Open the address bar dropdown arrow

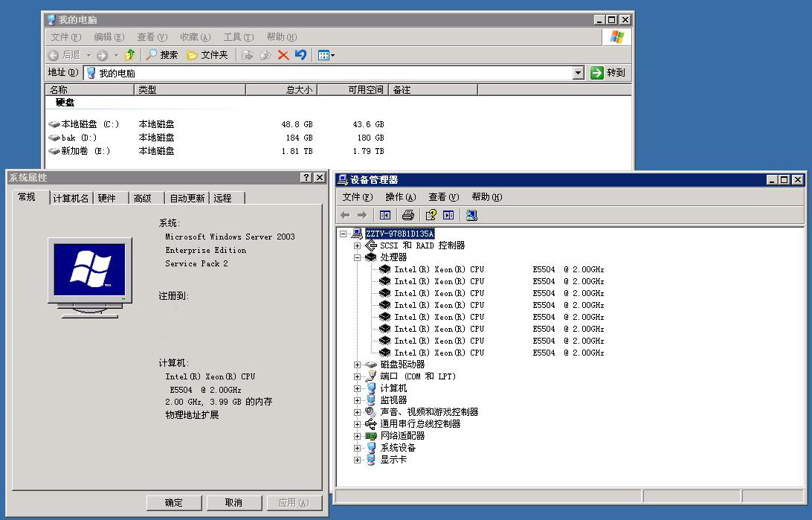(x=579, y=73)
